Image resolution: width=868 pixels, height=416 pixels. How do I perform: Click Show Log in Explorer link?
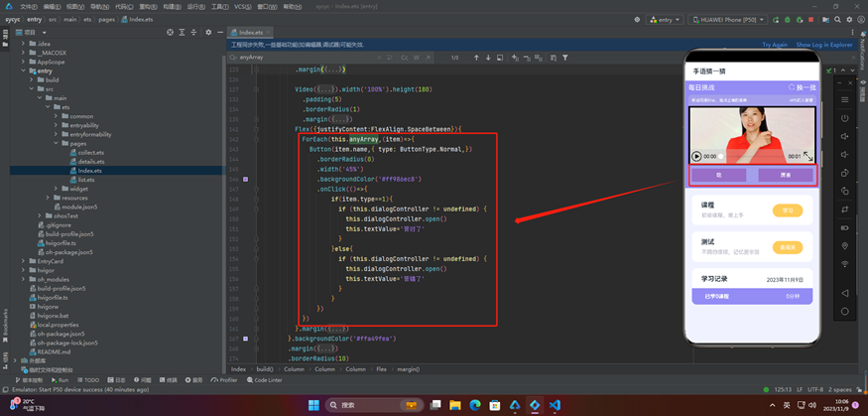826,45
